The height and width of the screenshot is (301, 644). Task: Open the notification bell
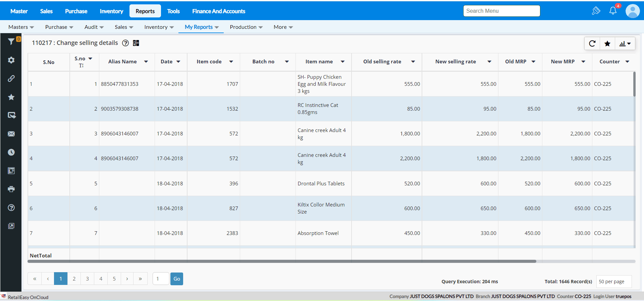pyautogui.click(x=613, y=11)
